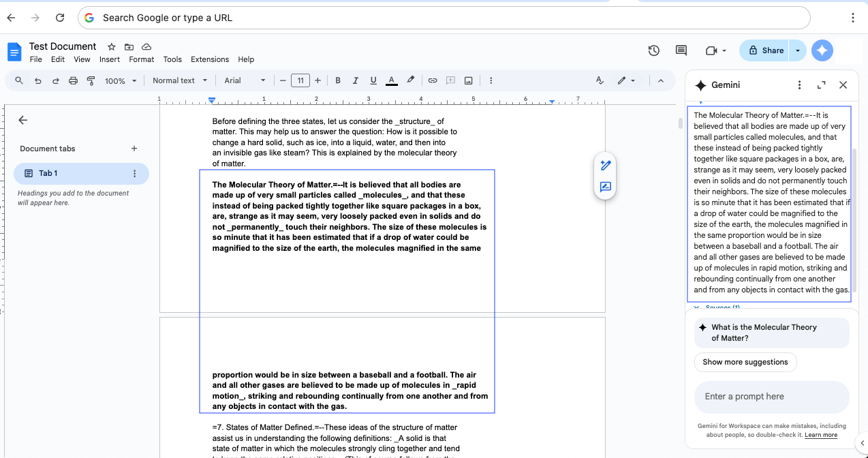The height and width of the screenshot is (458, 868).
Task: Open editing mode pencil dropdown
Action: pyautogui.click(x=626, y=80)
